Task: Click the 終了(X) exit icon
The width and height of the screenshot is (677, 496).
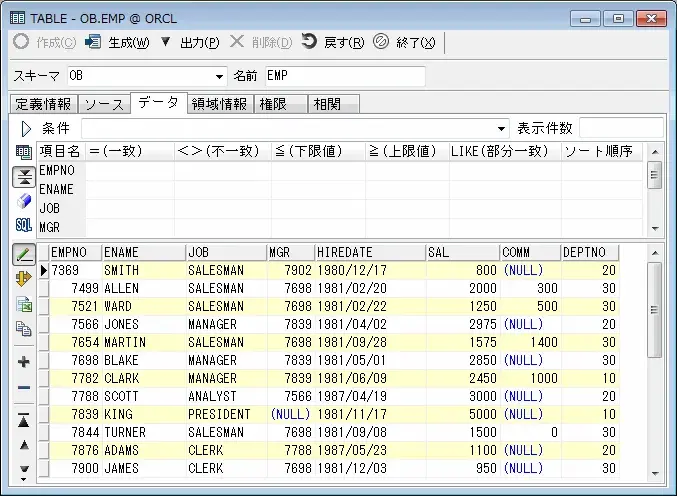Action: pyautogui.click(x=381, y=42)
